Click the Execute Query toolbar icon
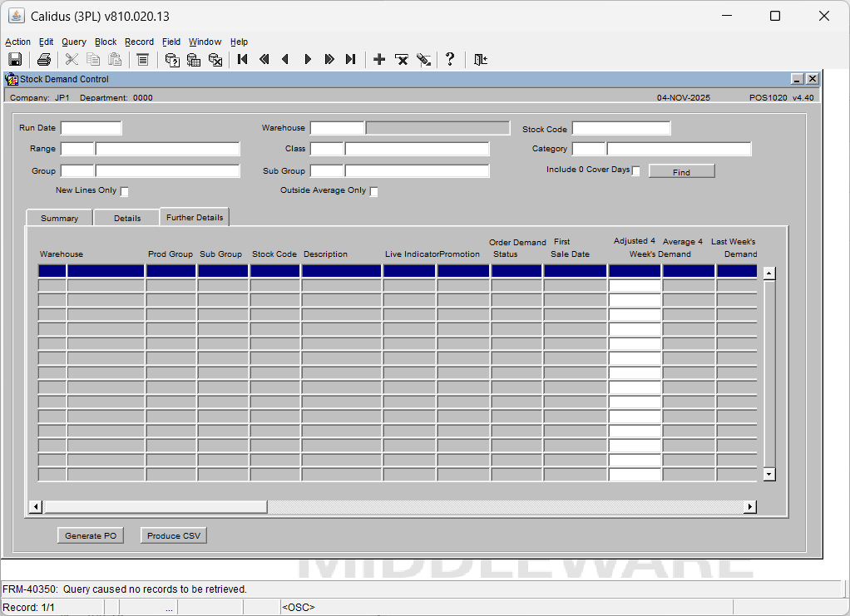The height and width of the screenshot is (616, 850). 194,59
